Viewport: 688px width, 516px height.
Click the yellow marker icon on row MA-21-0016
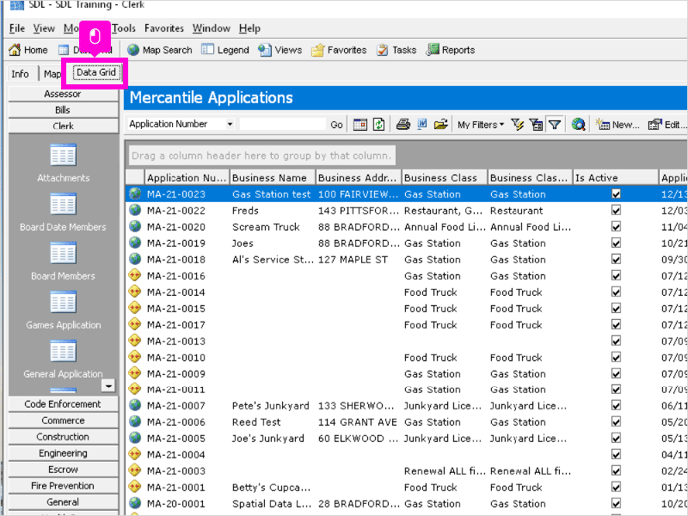[x=135, y=276]
